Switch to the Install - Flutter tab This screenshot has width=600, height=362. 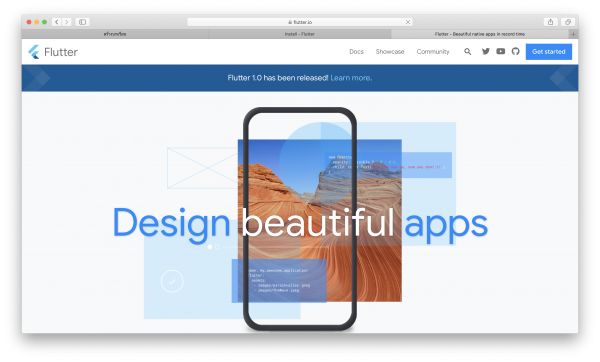point(300,34)
